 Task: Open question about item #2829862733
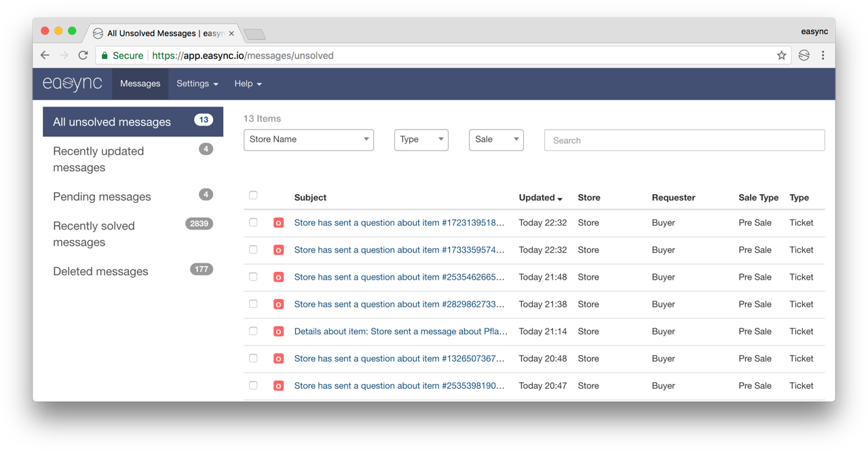(x=399, y=304)
